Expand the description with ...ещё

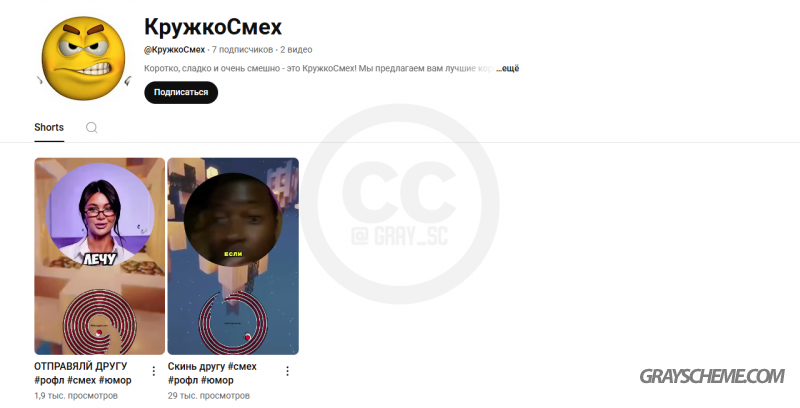508,68
